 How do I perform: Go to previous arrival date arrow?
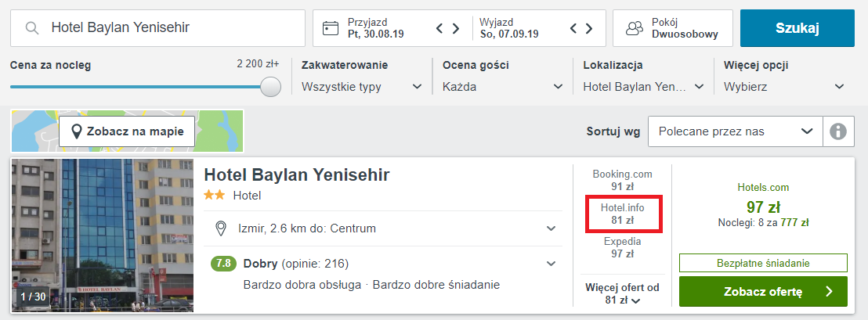(439, 28)
